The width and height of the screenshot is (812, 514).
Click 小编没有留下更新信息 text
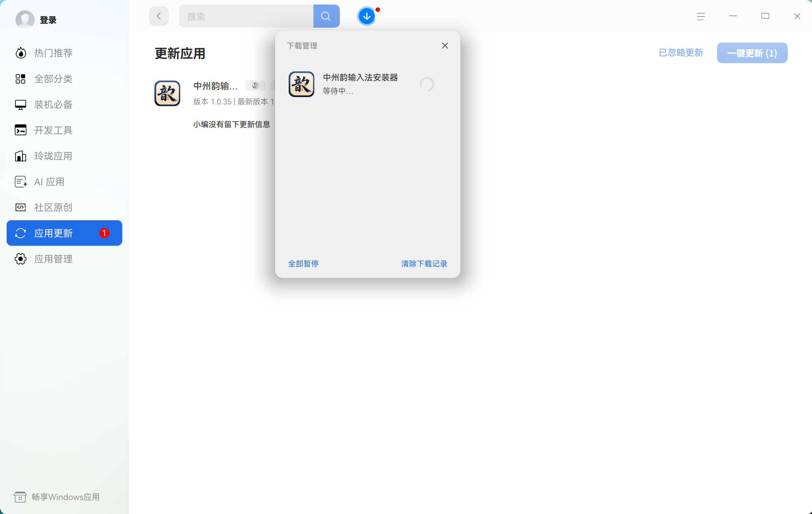(x=231, y=124)
